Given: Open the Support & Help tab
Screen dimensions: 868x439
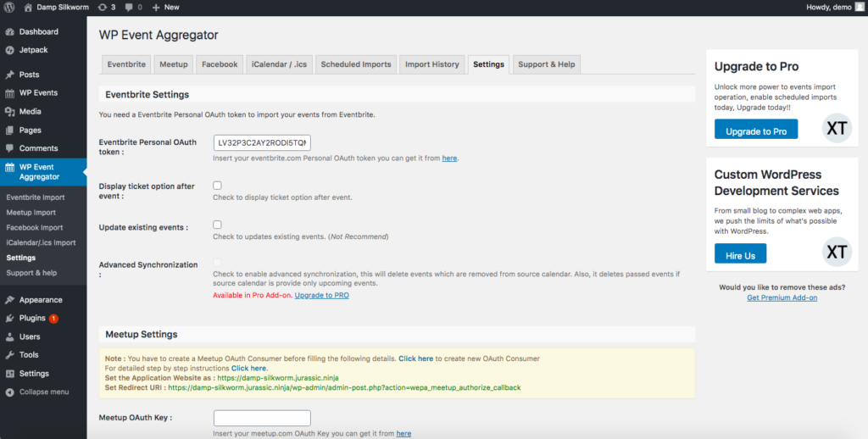Looking at the screenshot, I should (x=547, y=64).
